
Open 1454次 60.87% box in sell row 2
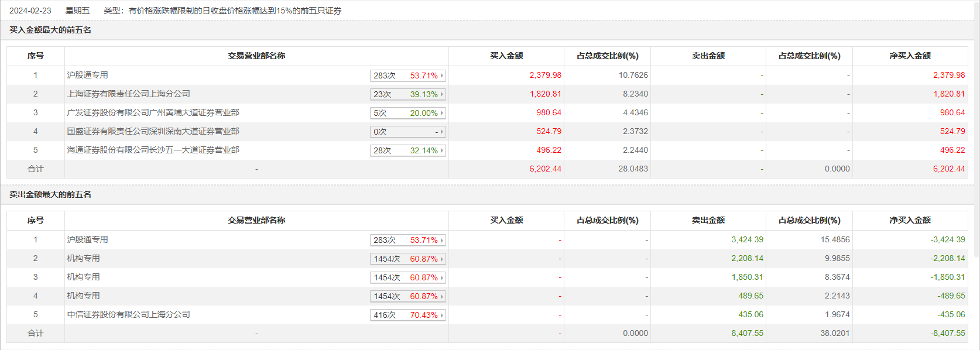click(x=408, y=259)
